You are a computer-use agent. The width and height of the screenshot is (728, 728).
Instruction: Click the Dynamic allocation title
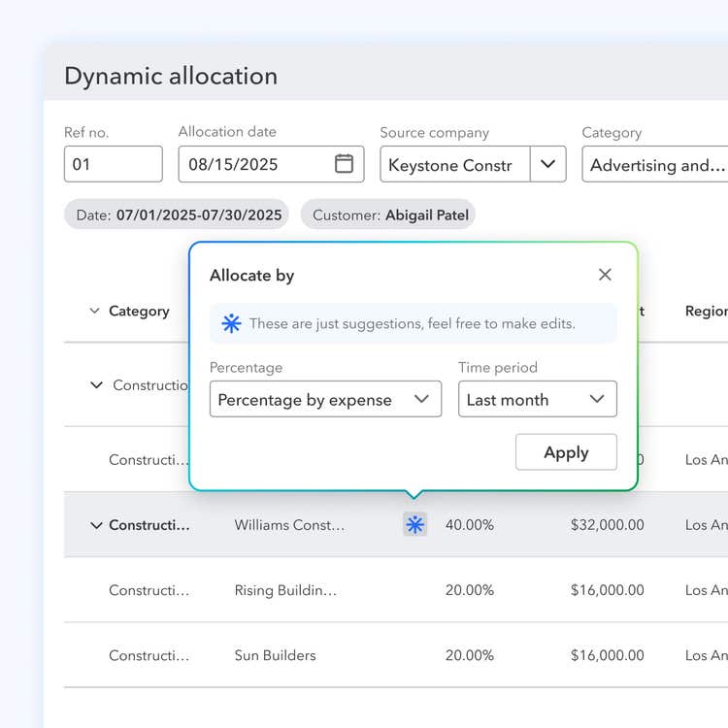[171, 76]
